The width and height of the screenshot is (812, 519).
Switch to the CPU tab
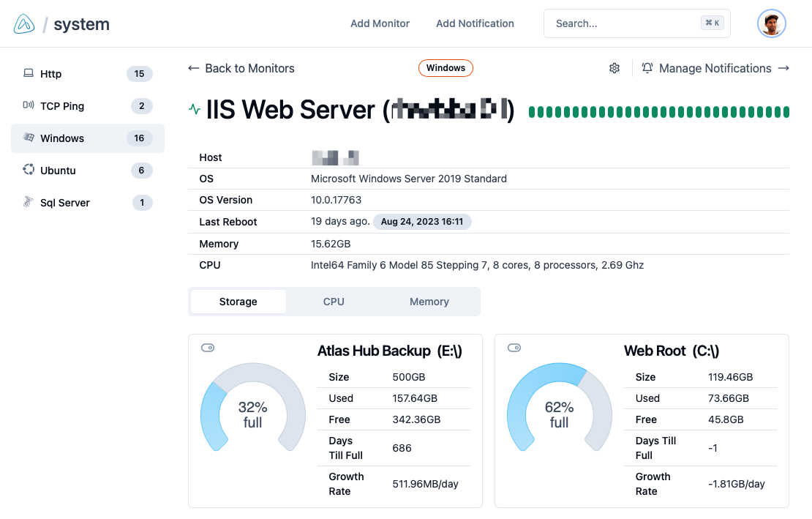click(x=334, y=301)
